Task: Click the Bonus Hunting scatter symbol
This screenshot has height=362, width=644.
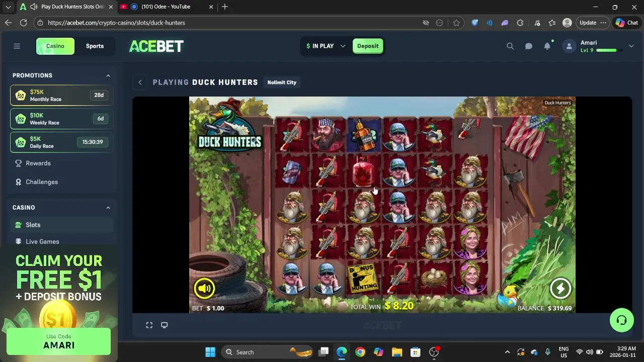Action: click(363, 278)
